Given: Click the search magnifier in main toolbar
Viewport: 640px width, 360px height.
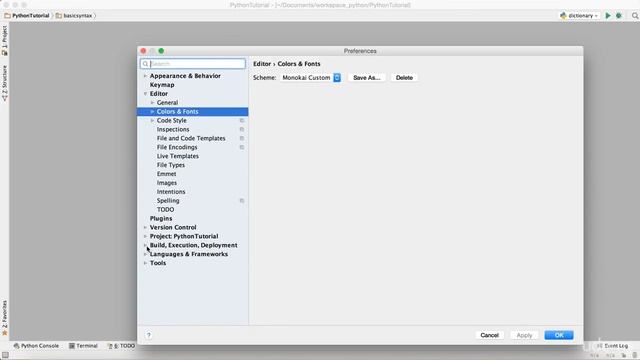Looking at the screenshot, I should (635, 16).
